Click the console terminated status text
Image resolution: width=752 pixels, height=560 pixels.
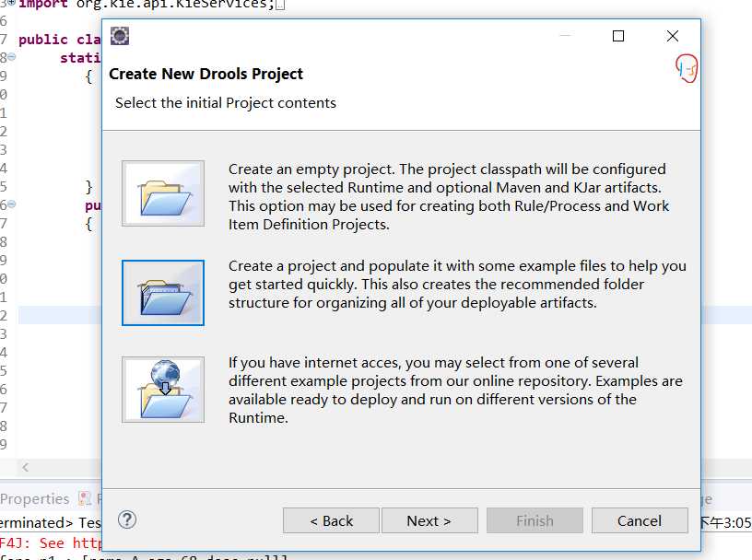pyautogui.click(x=51, y=522)
